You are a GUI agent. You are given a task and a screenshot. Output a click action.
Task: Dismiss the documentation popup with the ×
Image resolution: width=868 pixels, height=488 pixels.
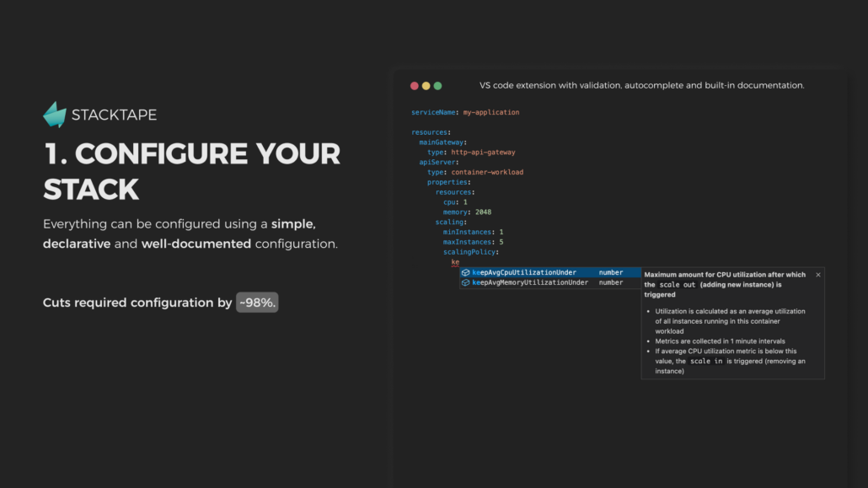coord(817,275)
